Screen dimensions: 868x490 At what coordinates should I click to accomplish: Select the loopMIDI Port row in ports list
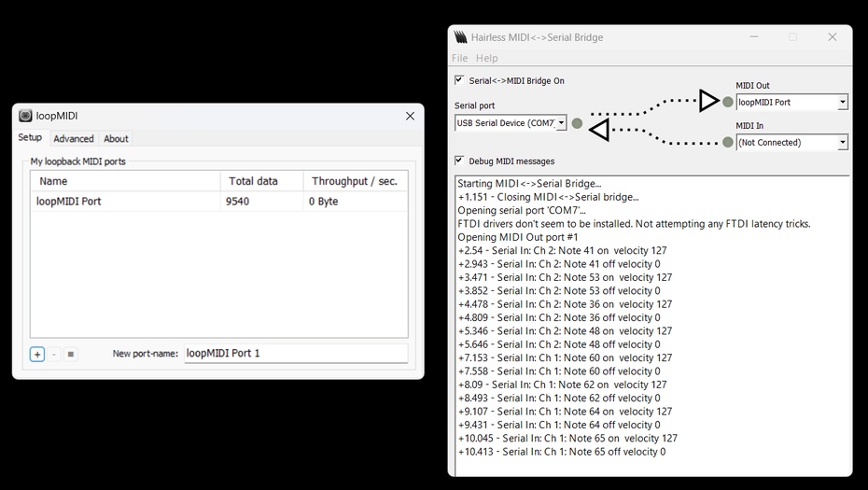pyautogui.click(x=219, y=202)
